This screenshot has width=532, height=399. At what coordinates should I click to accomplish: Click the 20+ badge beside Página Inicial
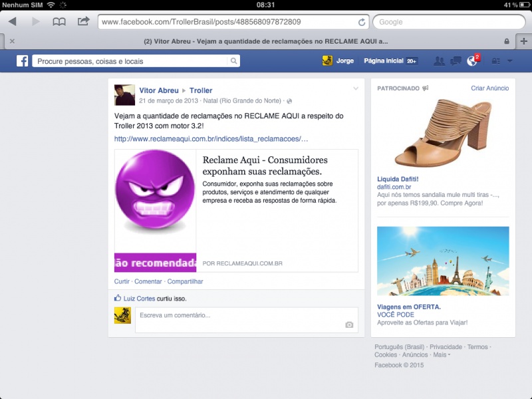point(412,61)
